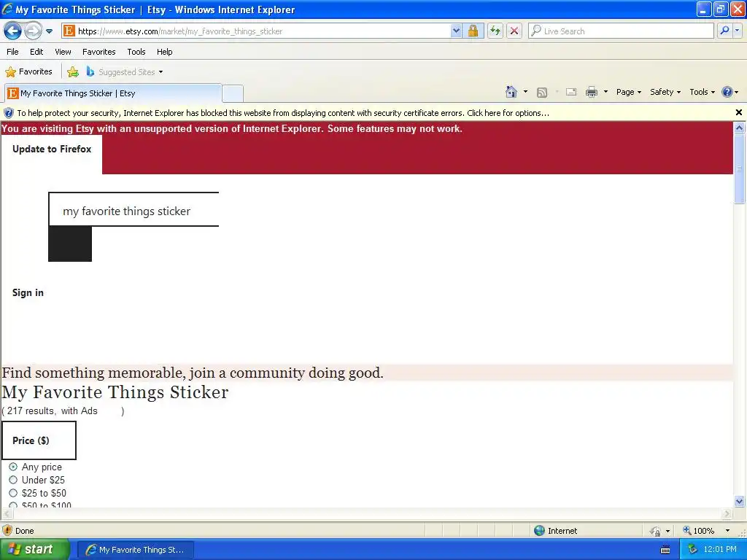Click the RSS feeds icon
The height and width of the screenshot is (560, 747).
pyautogui.click(x=542, y=93)
